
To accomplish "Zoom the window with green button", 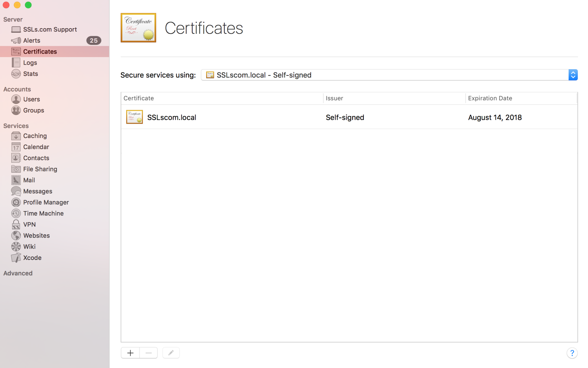I will coord(28,5).
